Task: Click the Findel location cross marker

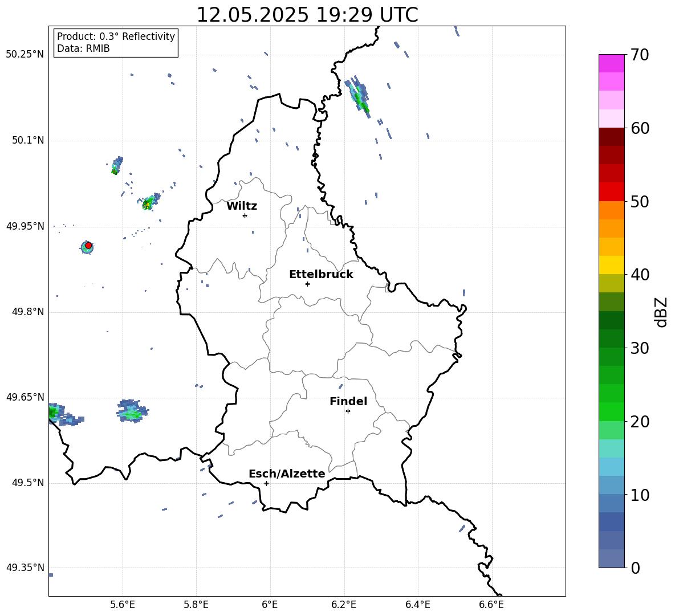Action: click(348, 411)
